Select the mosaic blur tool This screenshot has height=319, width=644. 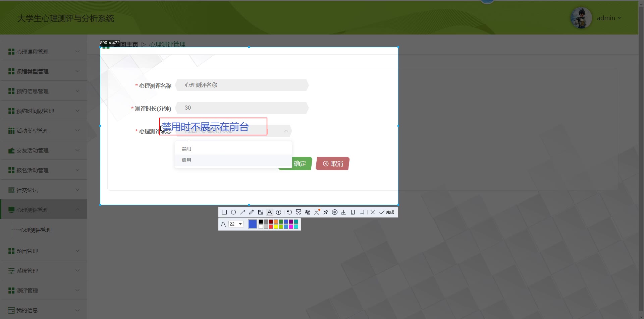pyautogui.click(x=261, y=212)
